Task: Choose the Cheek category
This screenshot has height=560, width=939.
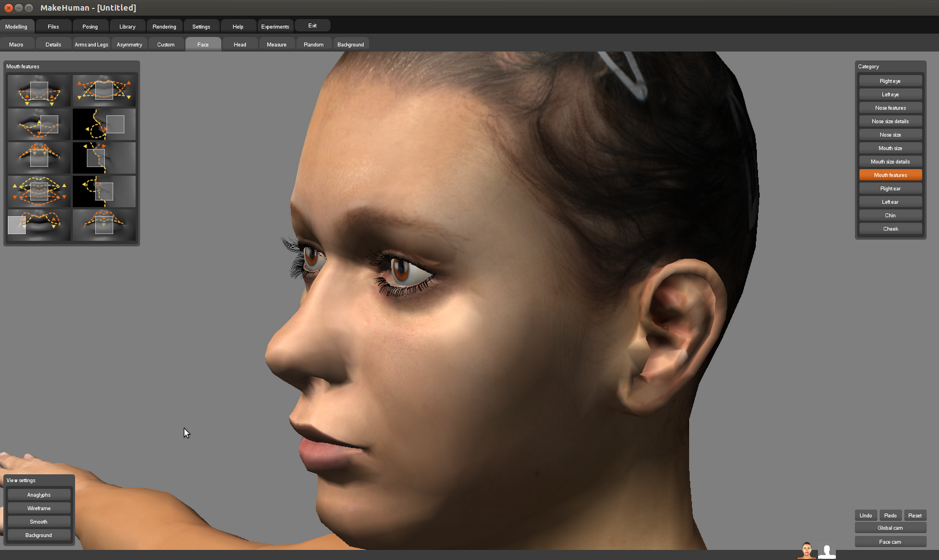Action: (890, 229)
